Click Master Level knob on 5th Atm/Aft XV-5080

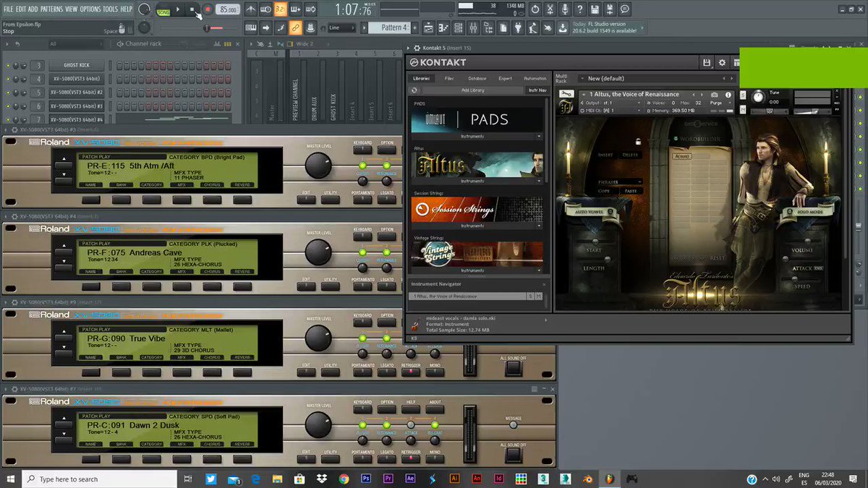(318, 166)
